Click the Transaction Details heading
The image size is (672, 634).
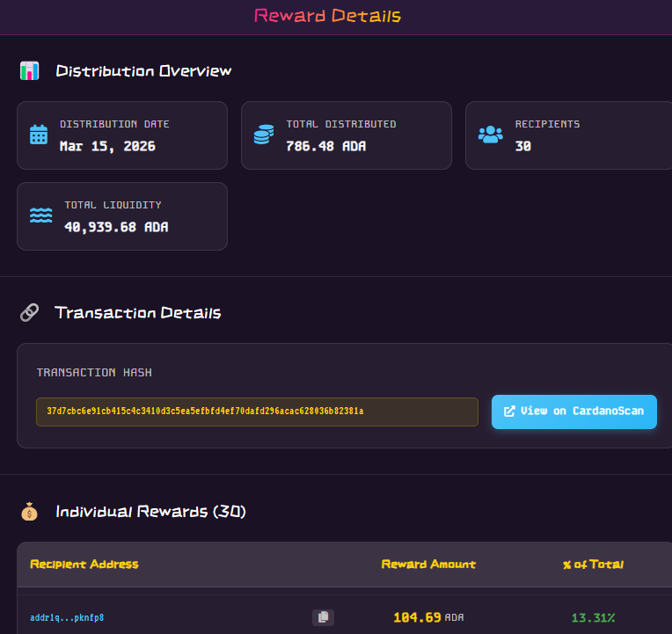[x=137, y=313]
